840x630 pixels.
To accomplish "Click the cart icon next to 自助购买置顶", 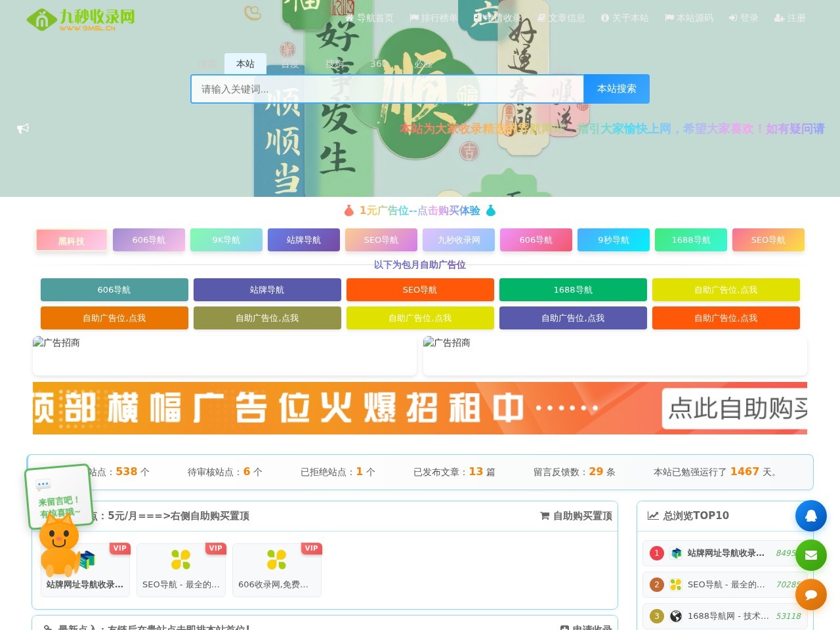I will pos(544,516).
